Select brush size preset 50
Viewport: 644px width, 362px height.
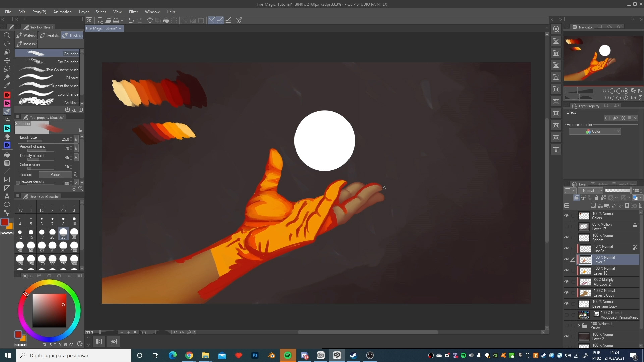pyautogui.click(x=31, y=247)
